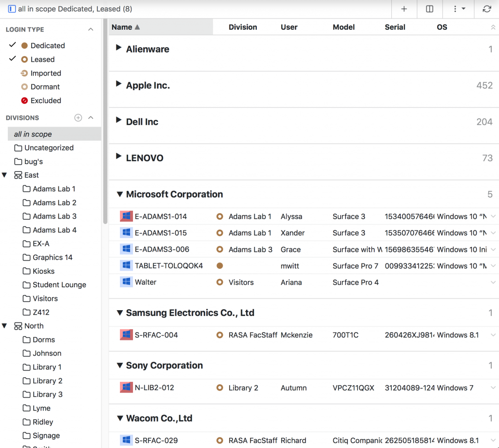Select the all in scope division

click(x=33, y=134)
